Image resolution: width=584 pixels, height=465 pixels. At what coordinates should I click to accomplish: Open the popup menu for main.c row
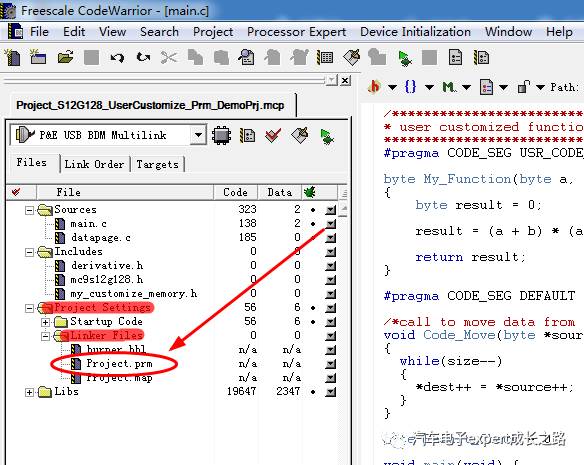330,224
